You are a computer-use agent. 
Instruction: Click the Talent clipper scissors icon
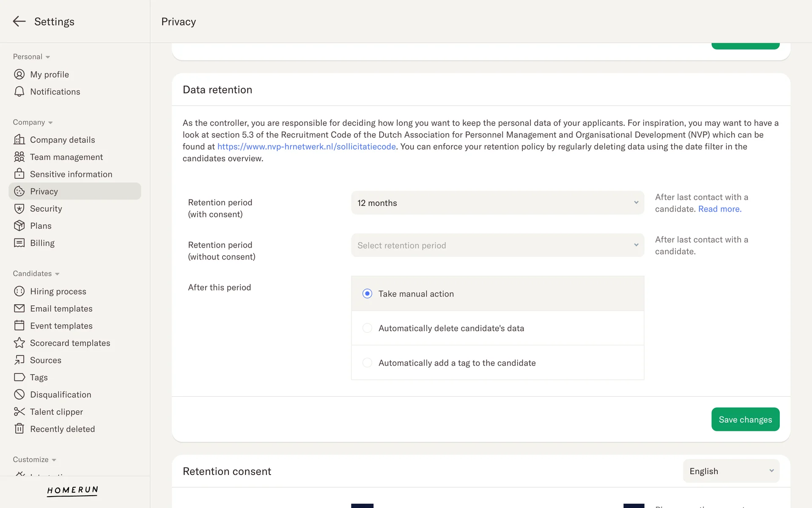[x=19, y=411]
